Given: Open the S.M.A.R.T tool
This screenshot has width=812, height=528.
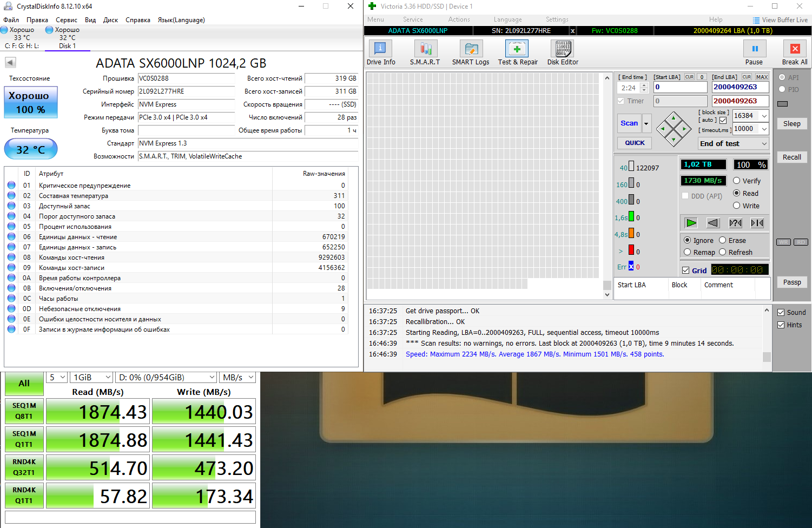Looking at the screenshot, I should pyautogui.click(x=425, y=49).
